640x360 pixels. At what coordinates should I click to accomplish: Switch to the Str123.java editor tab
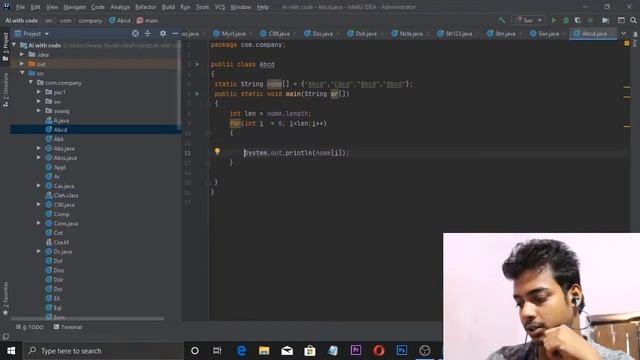456,34
